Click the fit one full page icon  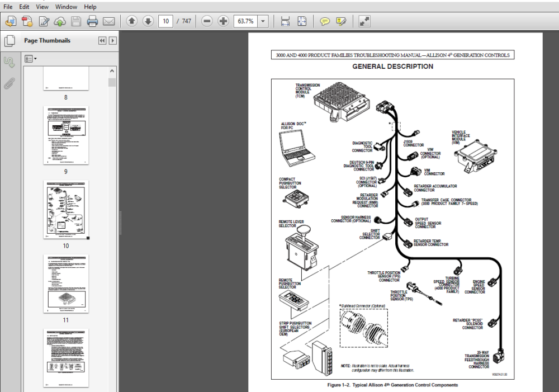(x=302, y=21)
